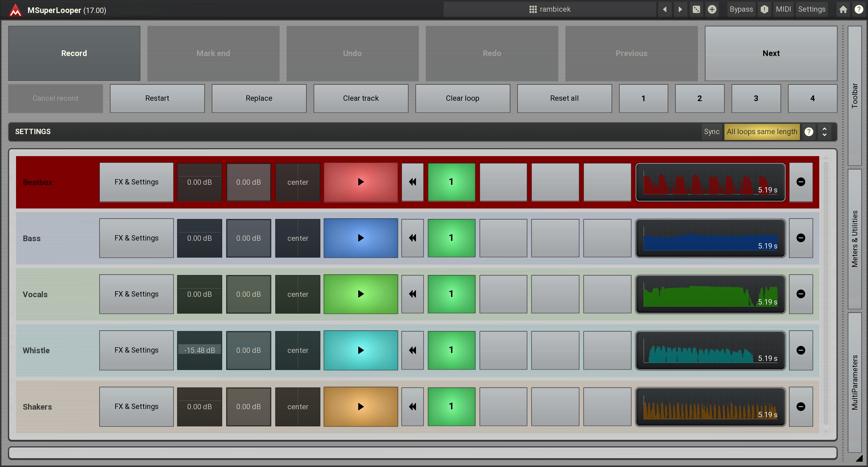Open the MIDI settings menu
This screenshot has height=467, width=868.
pos(783,9)
